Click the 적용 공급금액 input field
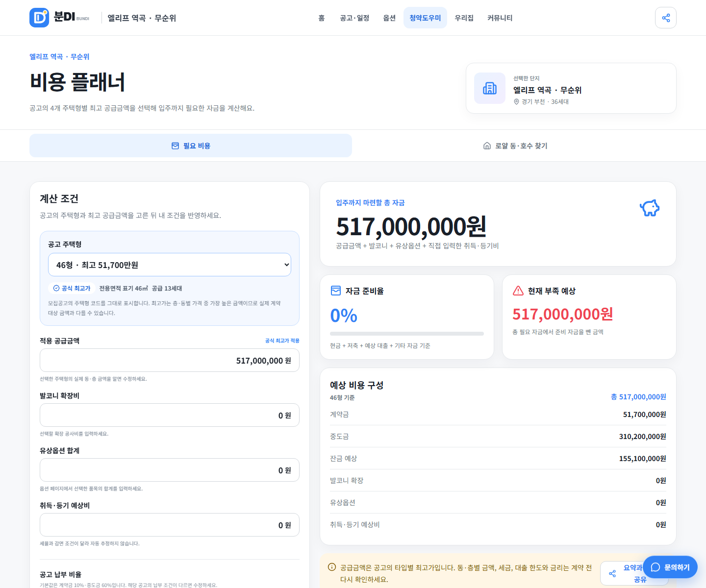Image resolution: width=706 pixels, height=588 pixels. tap(170, 360)
